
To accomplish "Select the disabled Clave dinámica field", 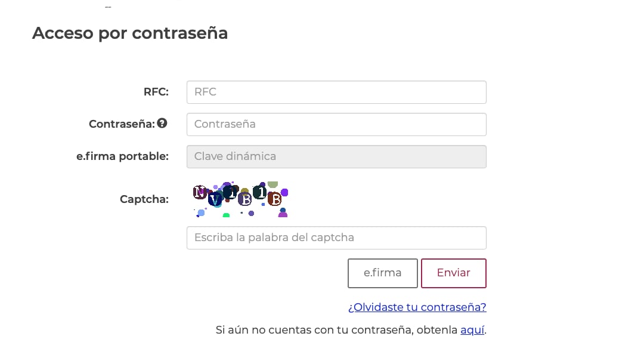I will [x=336, y=157].
